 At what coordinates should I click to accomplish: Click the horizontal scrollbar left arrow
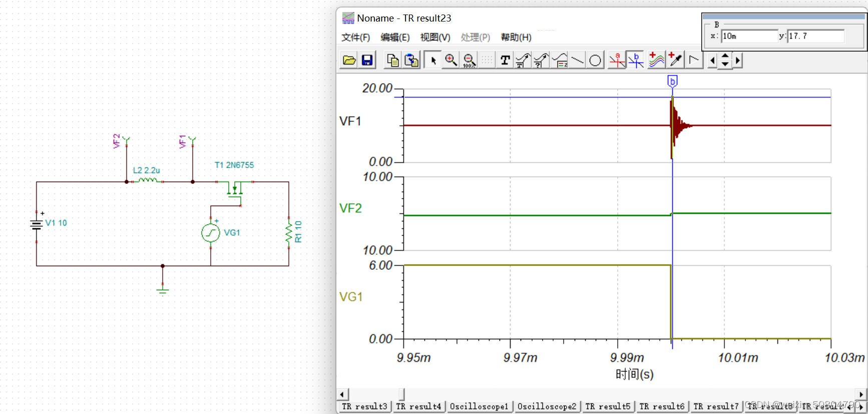(343, 394)
